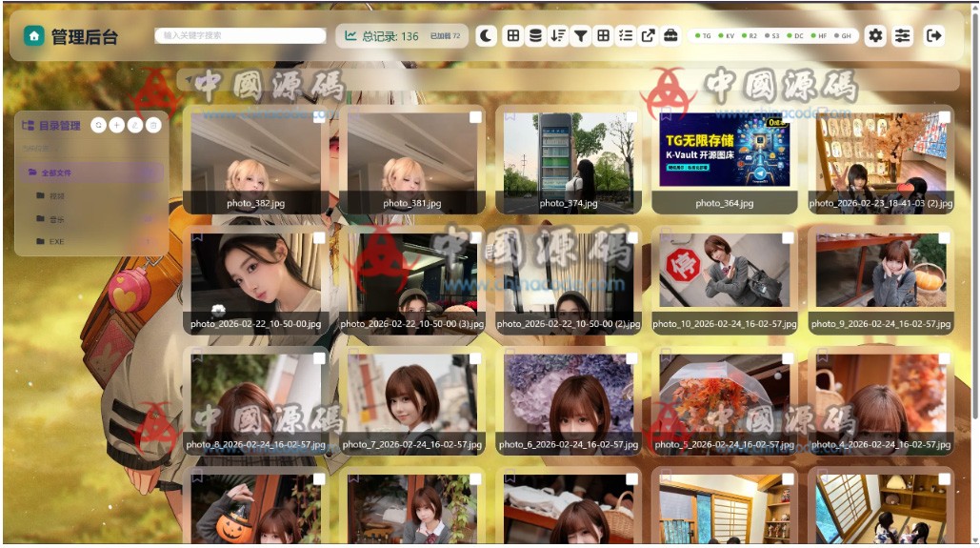This screenshot has height=548, width=980.
Task: Click the plus add-directory icon
Action: pyautogui.click(x=117, y=125)
